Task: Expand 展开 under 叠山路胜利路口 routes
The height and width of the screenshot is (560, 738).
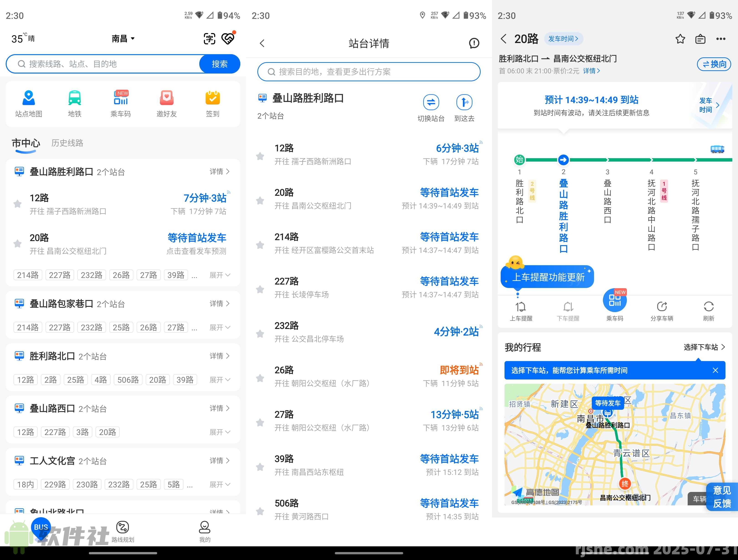Action: (x=220, y=275)
